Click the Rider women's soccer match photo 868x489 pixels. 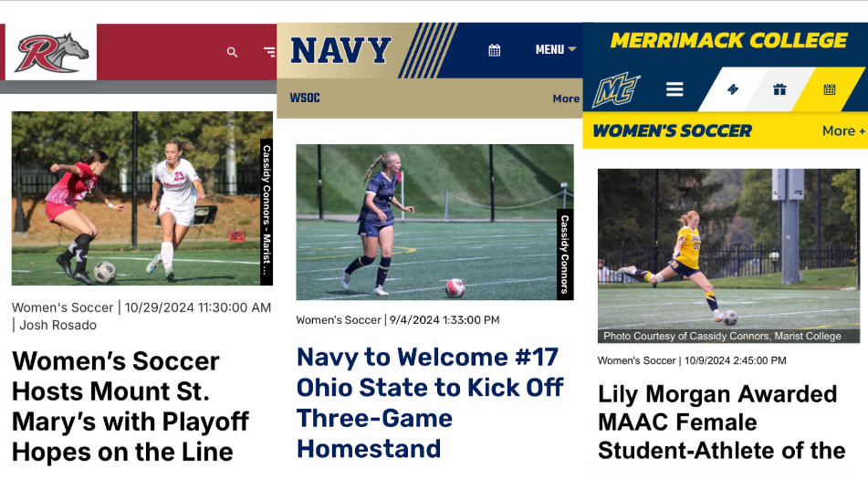135,198
